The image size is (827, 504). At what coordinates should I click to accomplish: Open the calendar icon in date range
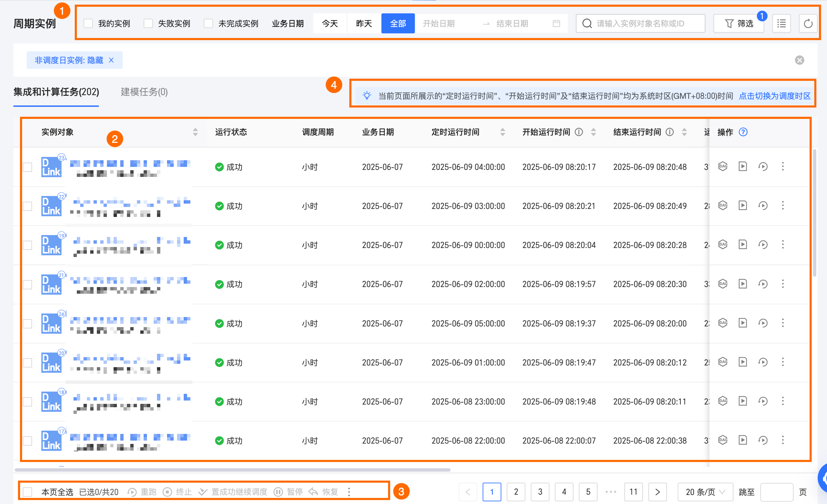(x=556, y=23)
